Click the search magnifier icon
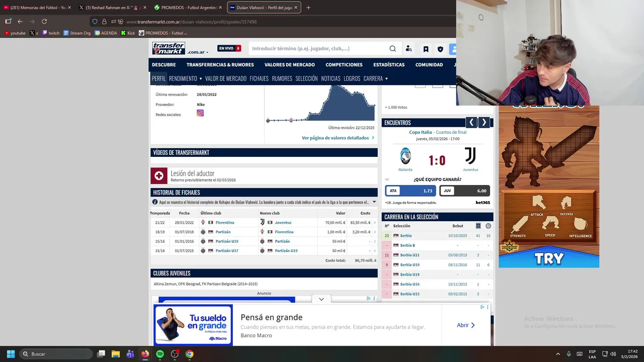 392,49
